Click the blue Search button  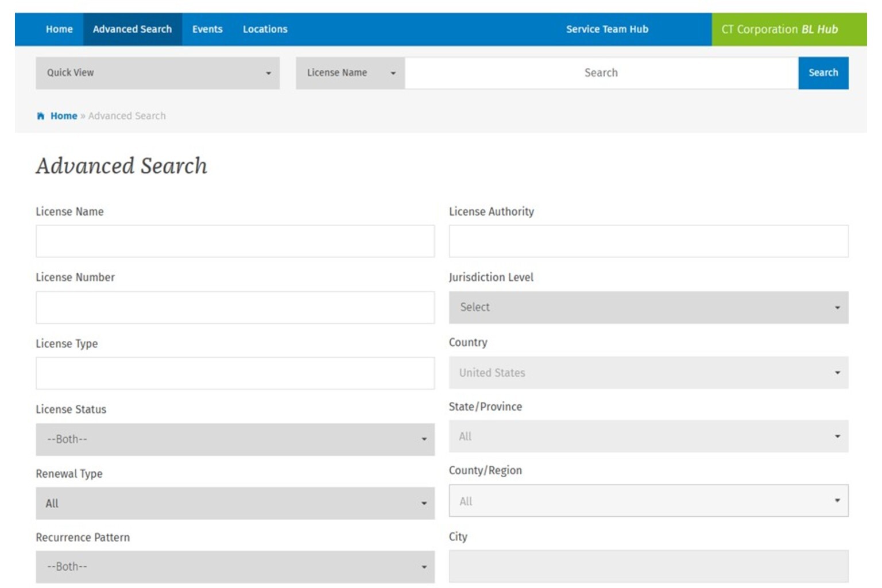pyautogui.click(x=823, y=73)
